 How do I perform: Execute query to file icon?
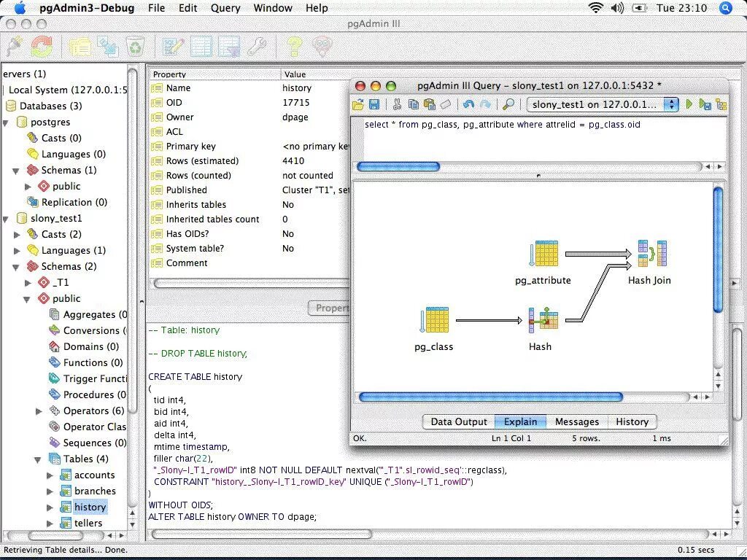705,104
